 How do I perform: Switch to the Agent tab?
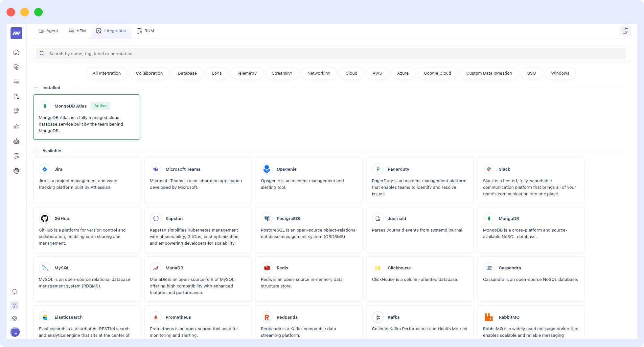[x=48, y=31]
